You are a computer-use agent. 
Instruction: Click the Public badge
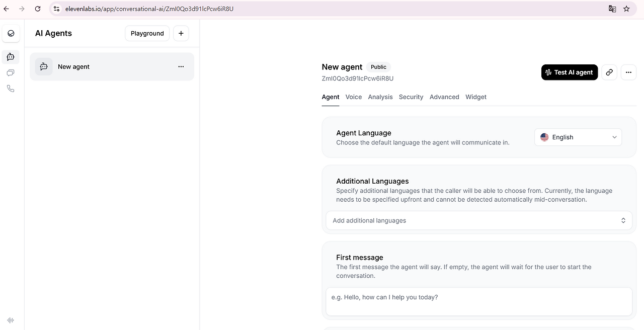point(378,67)
